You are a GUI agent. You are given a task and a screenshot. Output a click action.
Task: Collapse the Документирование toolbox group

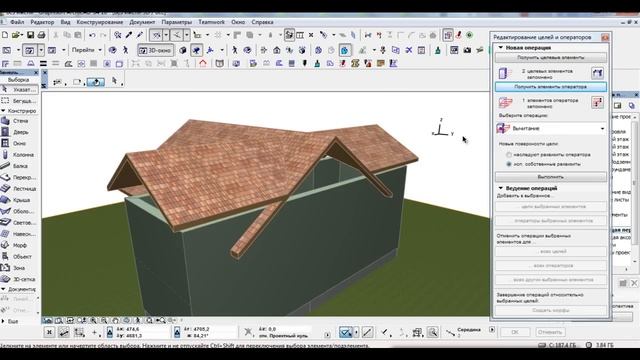coord(3,289)
